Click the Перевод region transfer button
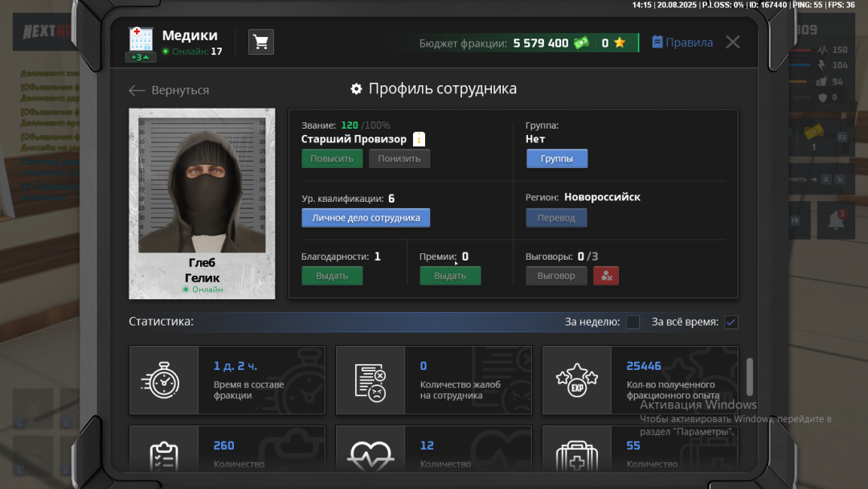 (556, 218)
